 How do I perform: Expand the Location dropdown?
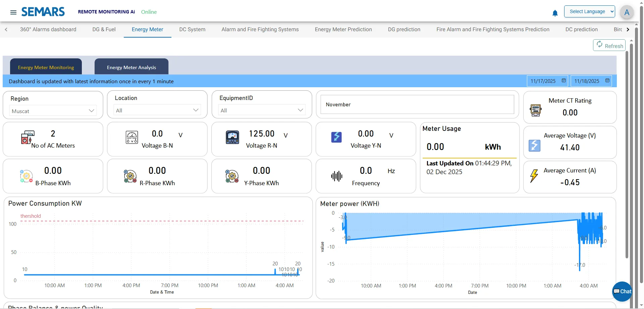point(157,110)
